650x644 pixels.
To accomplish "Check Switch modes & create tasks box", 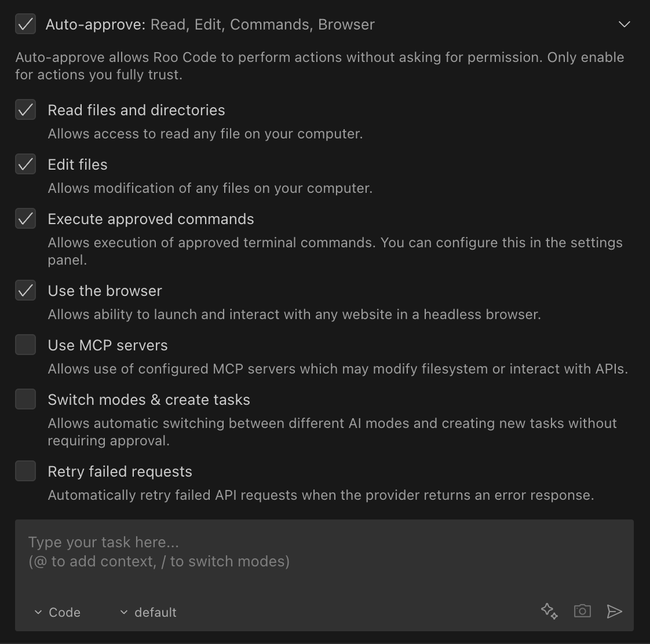I will point(25,400).
